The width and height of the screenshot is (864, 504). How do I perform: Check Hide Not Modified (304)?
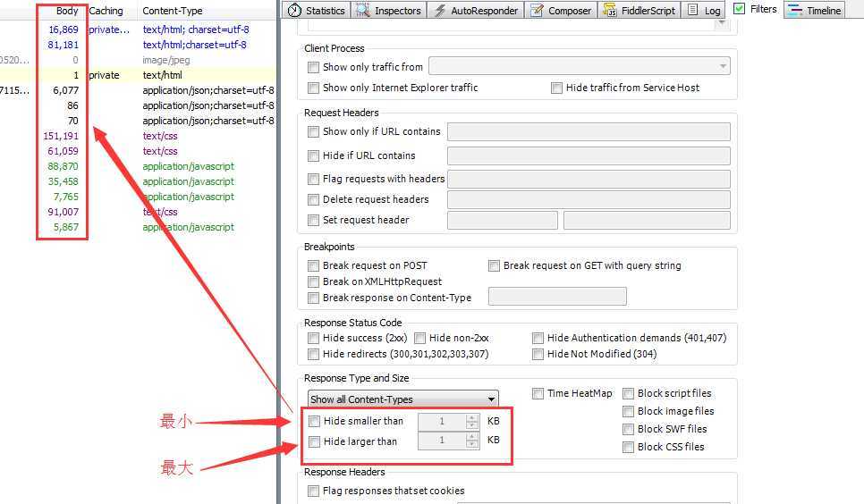[x=538, y=354]
